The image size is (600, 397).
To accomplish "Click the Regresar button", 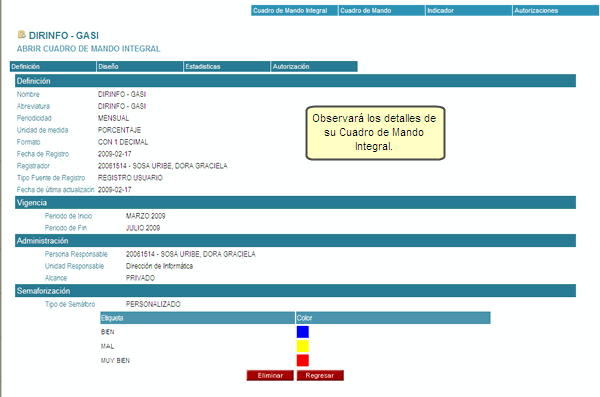I will 320,376.
